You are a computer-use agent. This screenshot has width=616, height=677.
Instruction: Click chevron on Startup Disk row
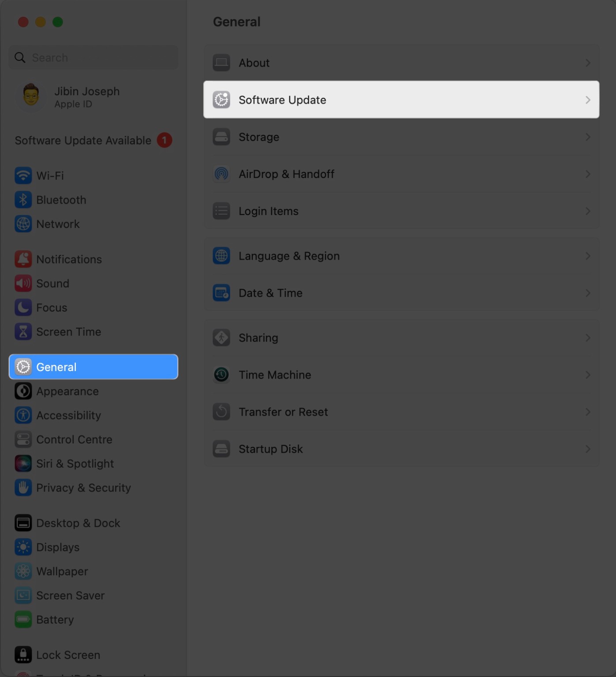(588, 449)
